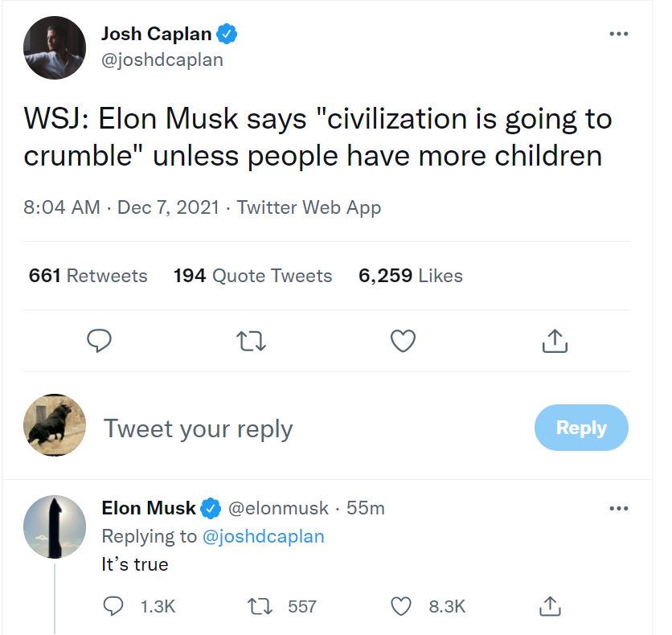Viewport: 672px width, 635px height.
Task: View the 6,259 Likes list
Action: point(411,276)
